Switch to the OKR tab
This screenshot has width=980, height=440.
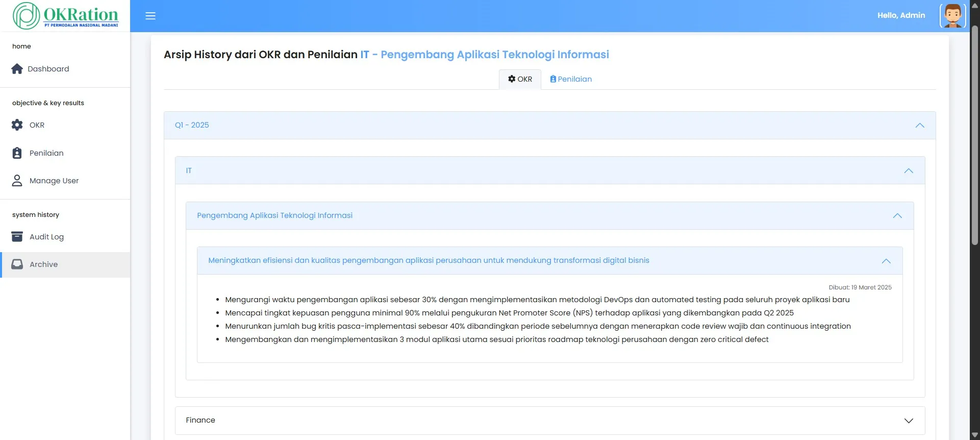coord(520,79)
